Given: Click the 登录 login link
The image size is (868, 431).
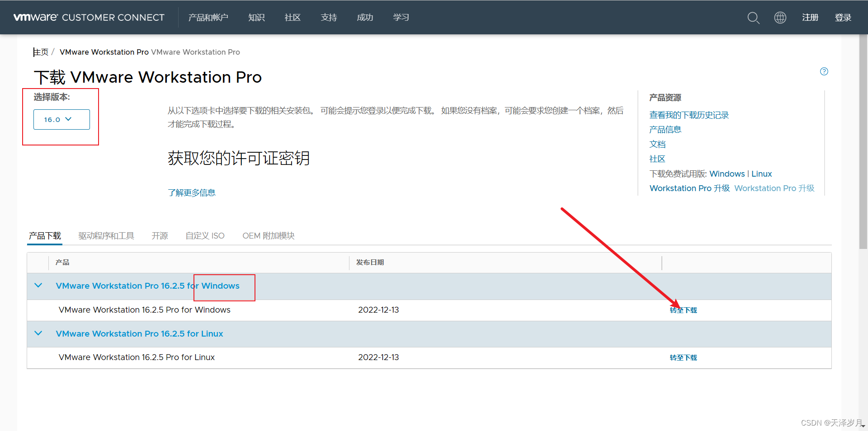Looking at the screenshot, I should tap(843, 18).
